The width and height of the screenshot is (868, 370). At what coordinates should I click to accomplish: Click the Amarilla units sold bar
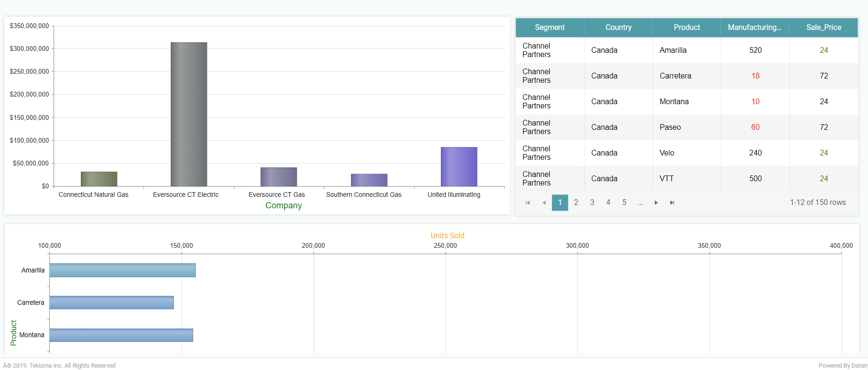[x=122, y=270]
